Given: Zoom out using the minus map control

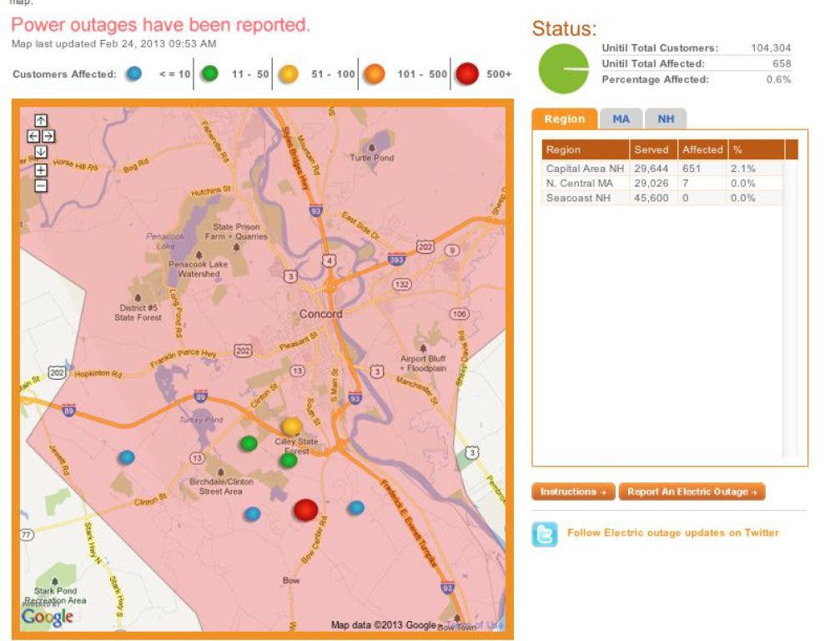Looking at the screenshot, I should click(x=41, y=185).
